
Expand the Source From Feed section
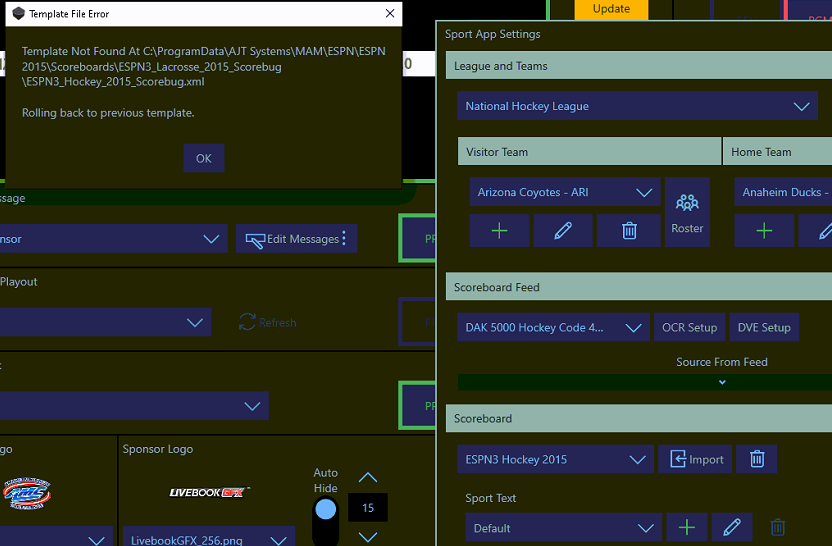[722, 382]
